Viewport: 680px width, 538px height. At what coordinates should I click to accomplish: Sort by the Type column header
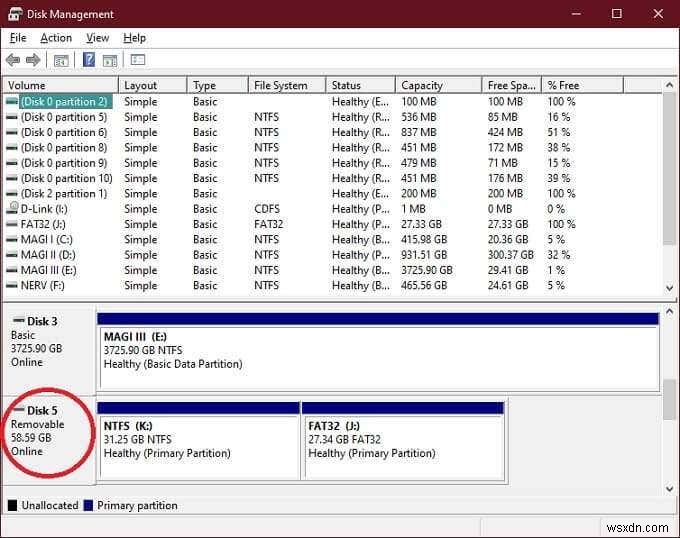218,85
